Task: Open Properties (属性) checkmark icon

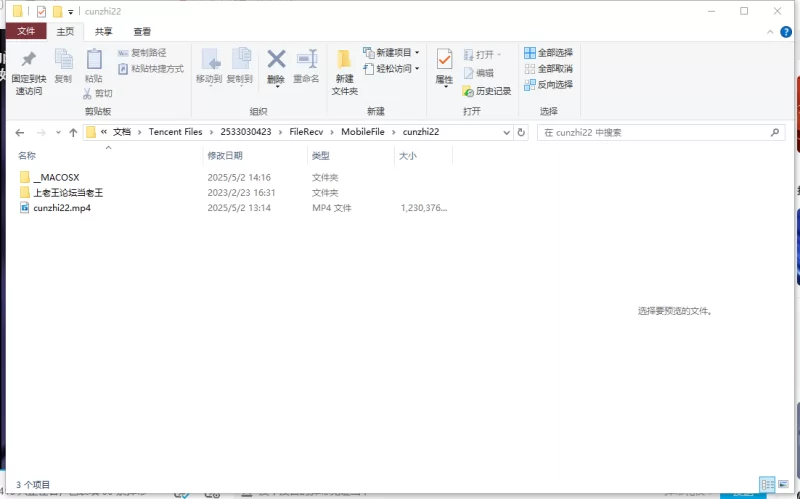Action: [444, 60]
